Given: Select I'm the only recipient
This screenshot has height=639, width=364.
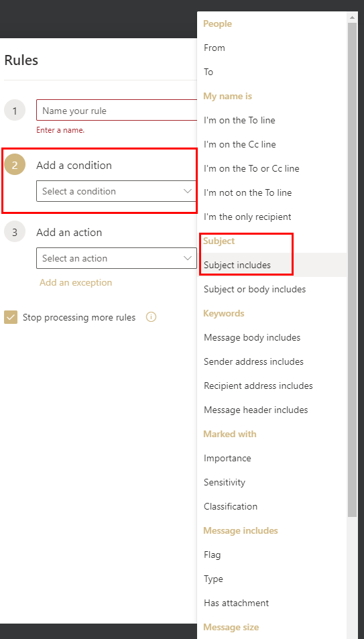Looking at the screenshot, I should pyautogui.click(x=272, y=217).
